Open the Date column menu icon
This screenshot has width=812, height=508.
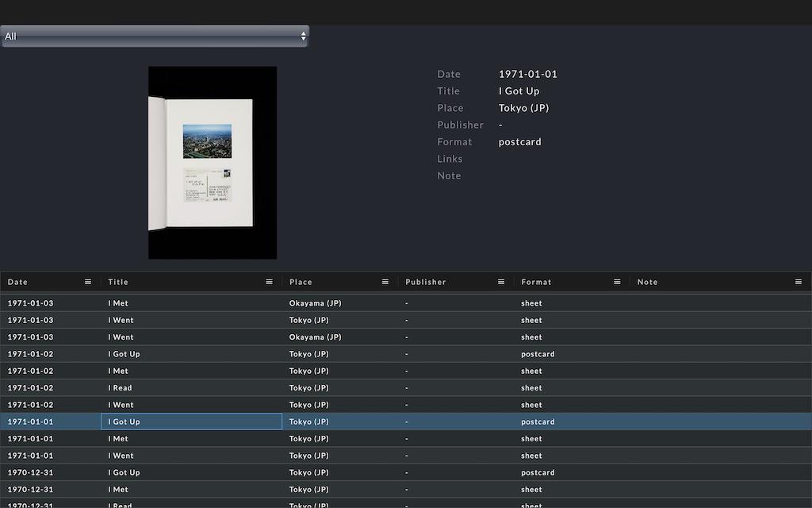(88, 282)
